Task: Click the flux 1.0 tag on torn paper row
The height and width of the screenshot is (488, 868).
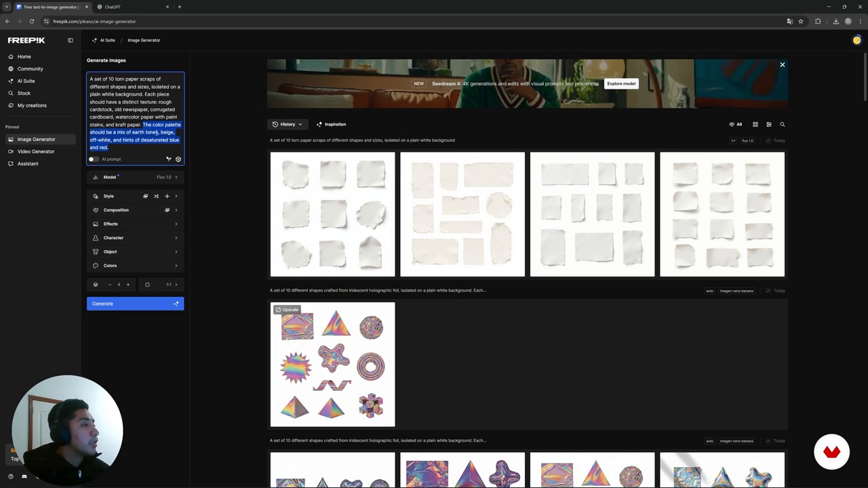Action: pyautogui.click(x=747, y=141)
